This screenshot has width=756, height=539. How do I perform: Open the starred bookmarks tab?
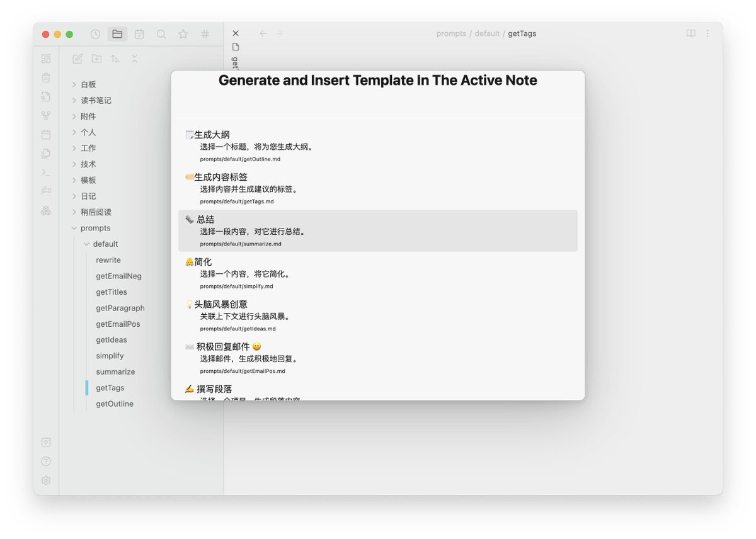click(x=183, y=34)
